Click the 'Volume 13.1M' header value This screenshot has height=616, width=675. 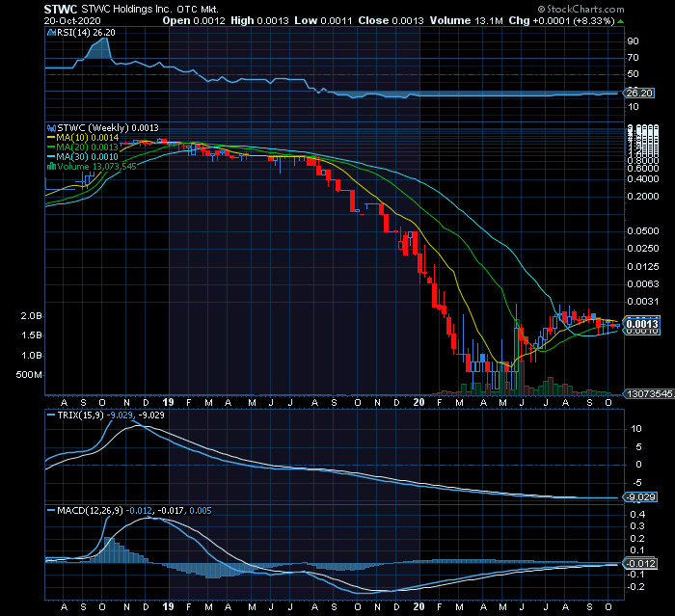tap(466, 20)
